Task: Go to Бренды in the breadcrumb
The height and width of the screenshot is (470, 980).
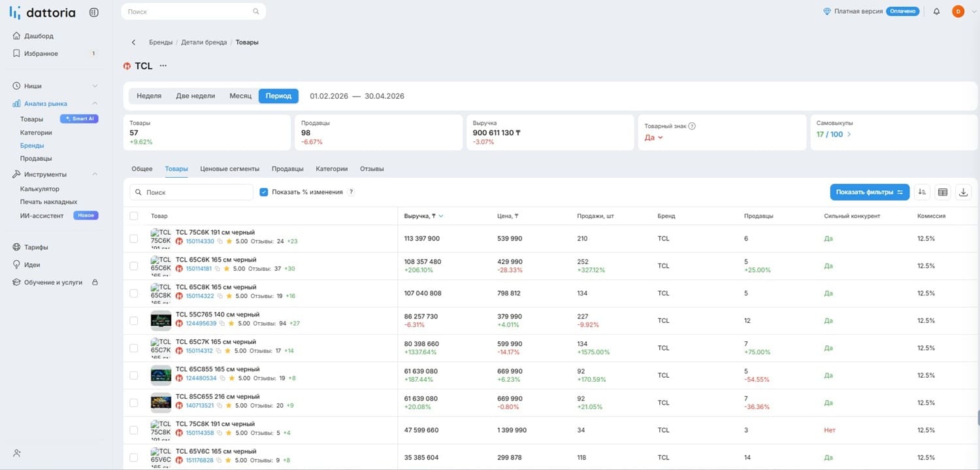Action: [161, 42]
